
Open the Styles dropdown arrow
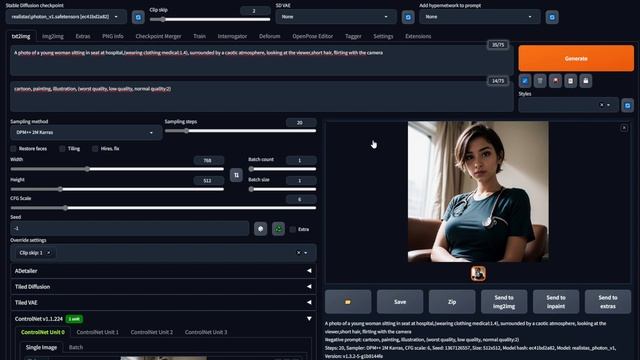click(609, 105)
